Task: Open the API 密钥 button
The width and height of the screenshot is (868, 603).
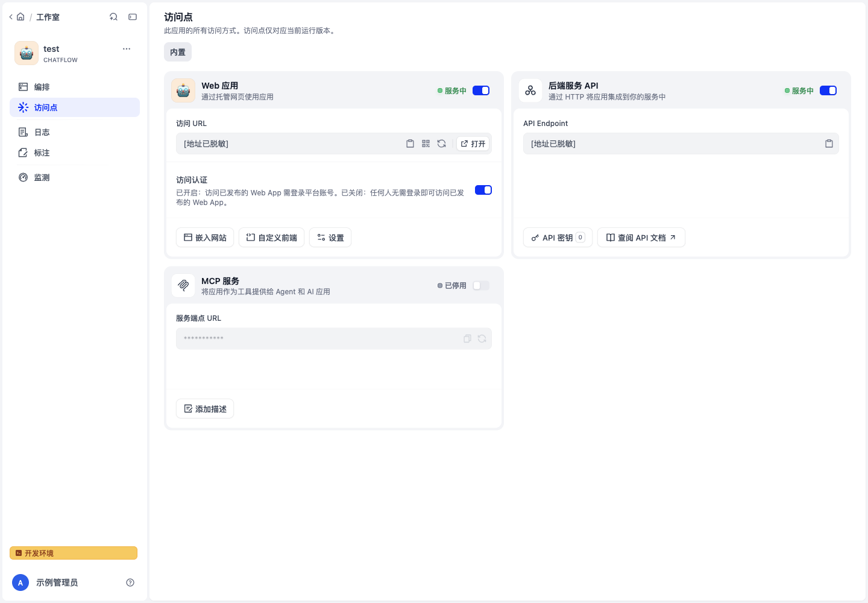Action: (x=558, y=238)
